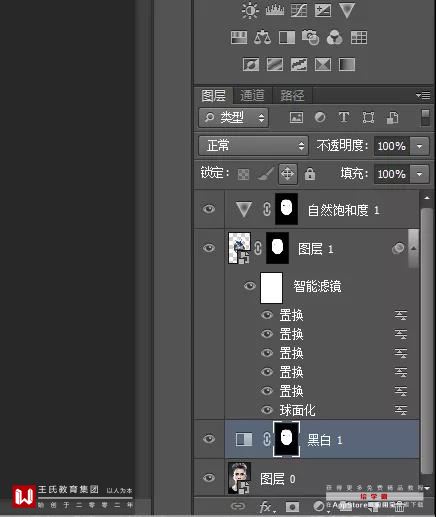Click the add layer mask icon
The image size is (436, 517).
pos(292,507)
